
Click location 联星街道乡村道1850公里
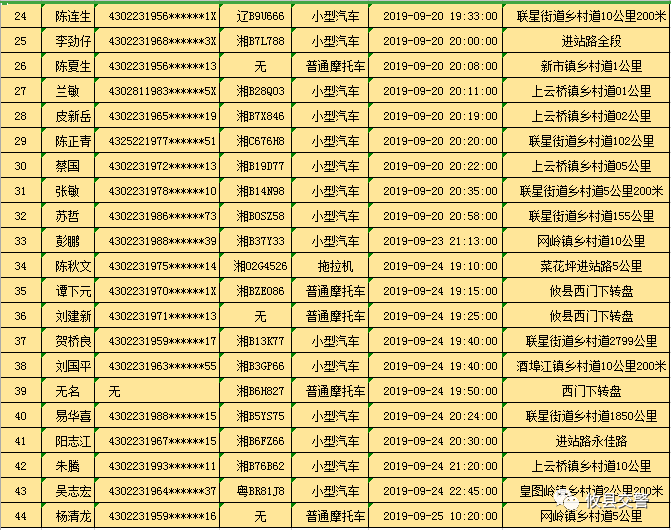pyautogui.click(x=591, y=416)
